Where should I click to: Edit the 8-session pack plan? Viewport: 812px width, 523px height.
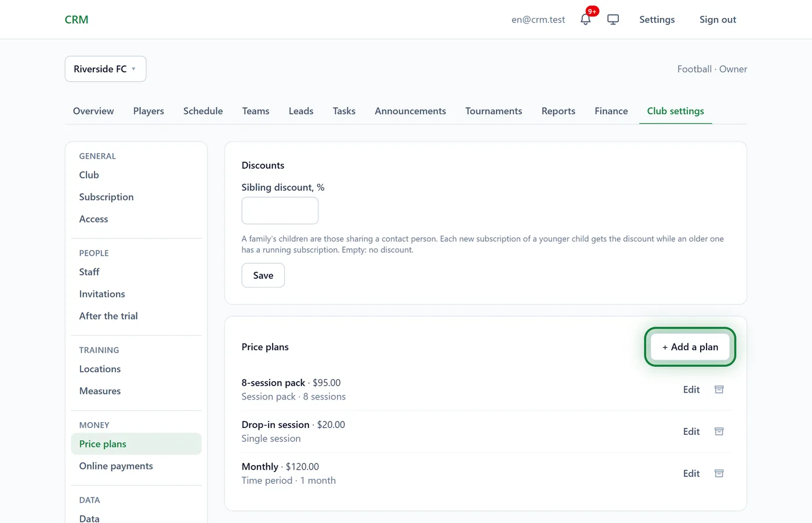point(691,390)
